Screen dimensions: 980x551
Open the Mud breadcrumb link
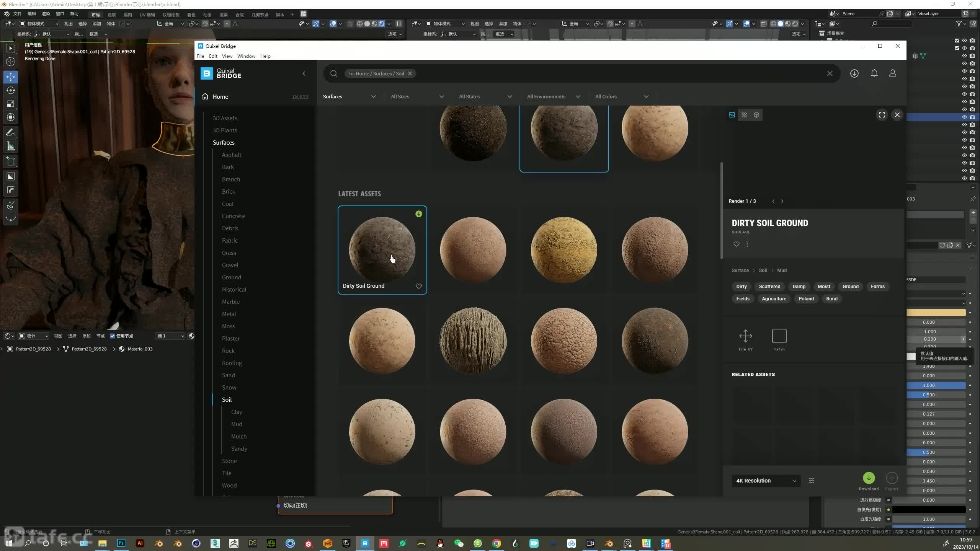tap(782, 271)
